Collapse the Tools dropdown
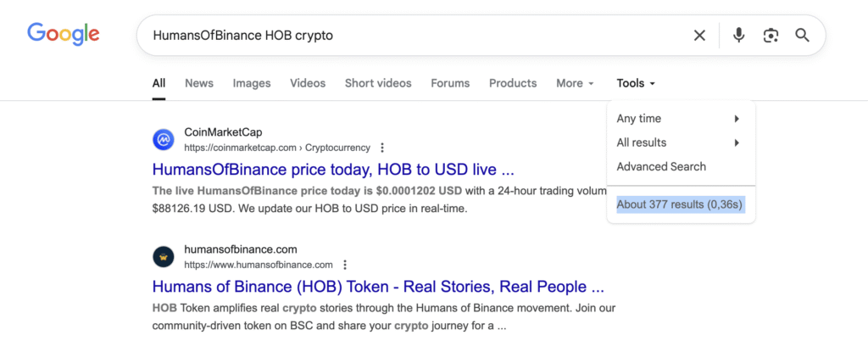Screen dimensions: 868x341 (x=636, y=83)
